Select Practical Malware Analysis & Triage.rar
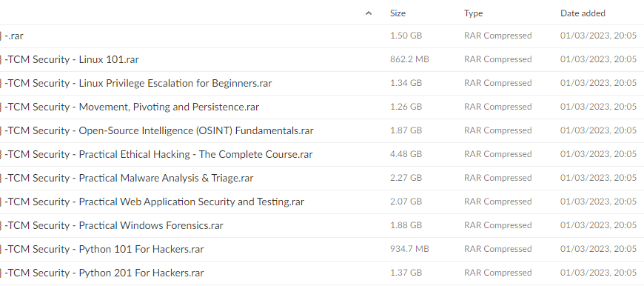 tap(129, 178)
